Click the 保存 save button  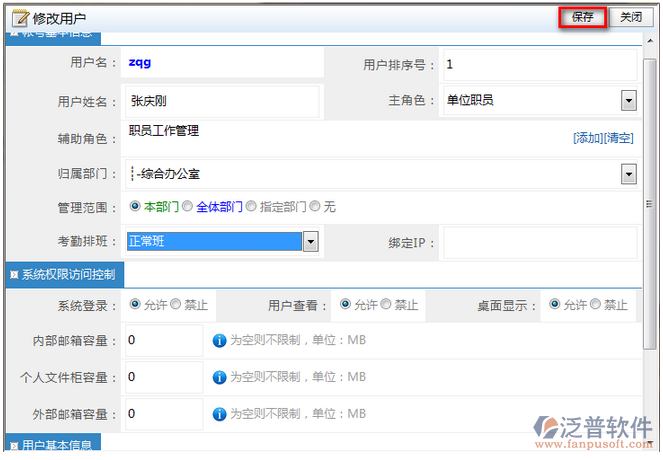[x=582, y=17]
